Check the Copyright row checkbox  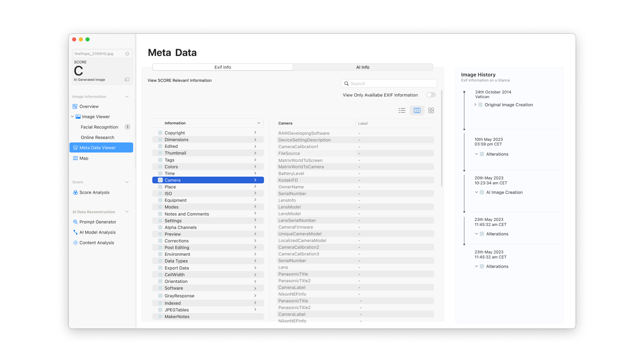tap(160, 133)
